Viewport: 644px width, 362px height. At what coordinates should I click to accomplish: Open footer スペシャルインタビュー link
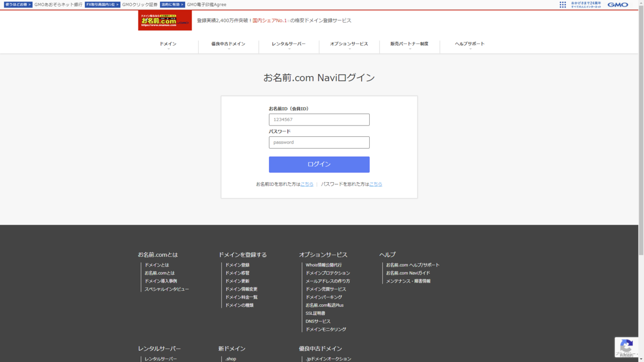point(166,289)
